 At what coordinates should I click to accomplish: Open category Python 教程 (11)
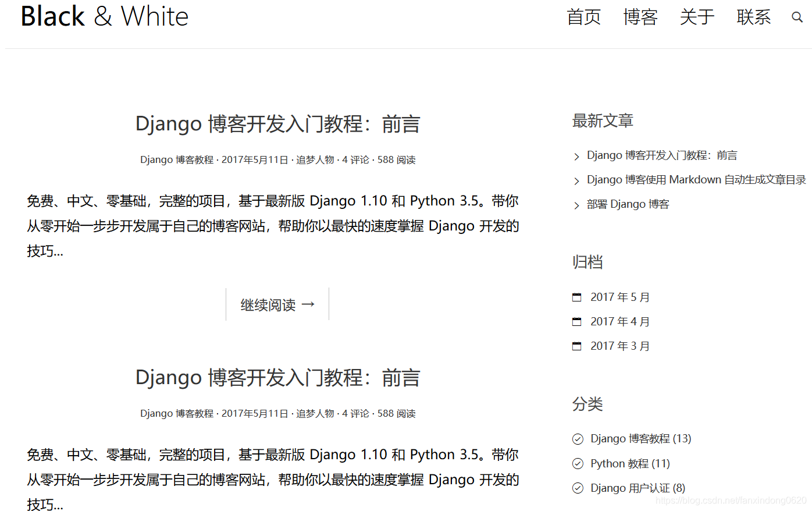tap(631, 464)
